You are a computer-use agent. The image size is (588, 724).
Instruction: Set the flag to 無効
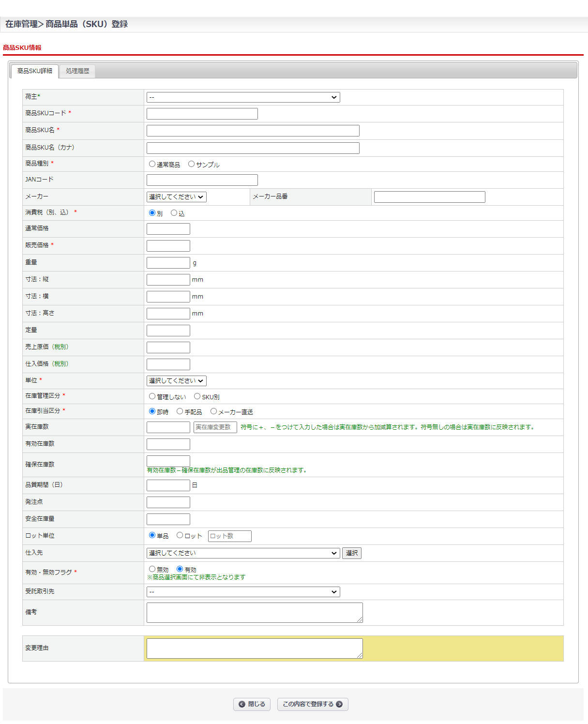tap(152, 569)
